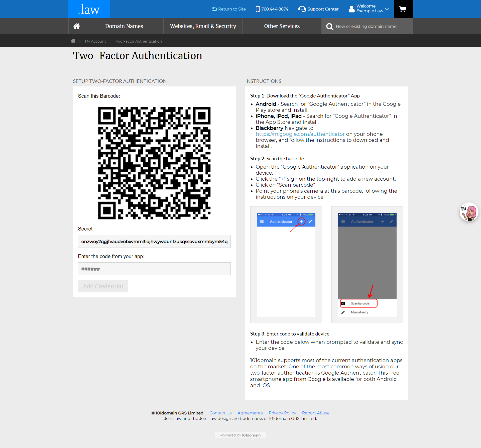Open the chat avatar widget
This screenshot has width=481, height=448.
click(x=469, y=212)
